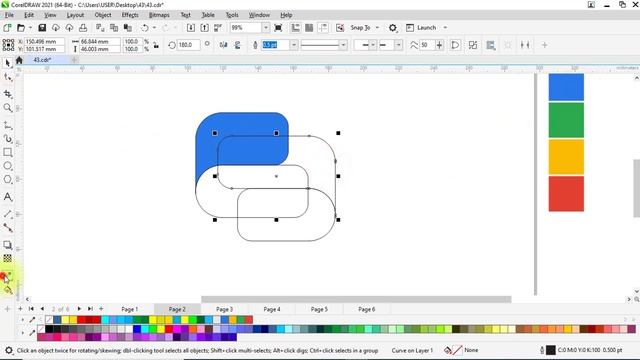Select the Interactive Fill tool
Viewport: 640px width, 360px height.
pyautogui.click(x=7, y=290)
